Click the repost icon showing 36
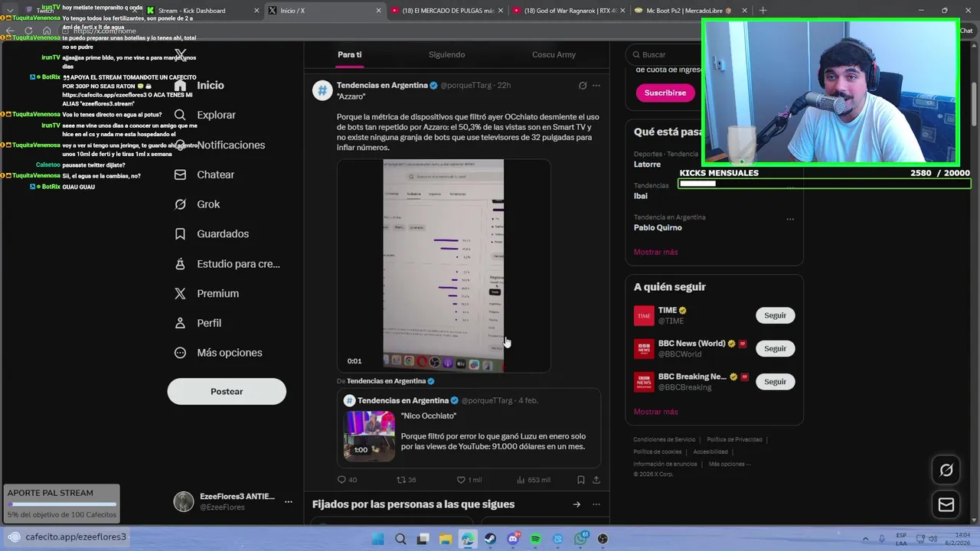980x551 pixels. (406, 480)
